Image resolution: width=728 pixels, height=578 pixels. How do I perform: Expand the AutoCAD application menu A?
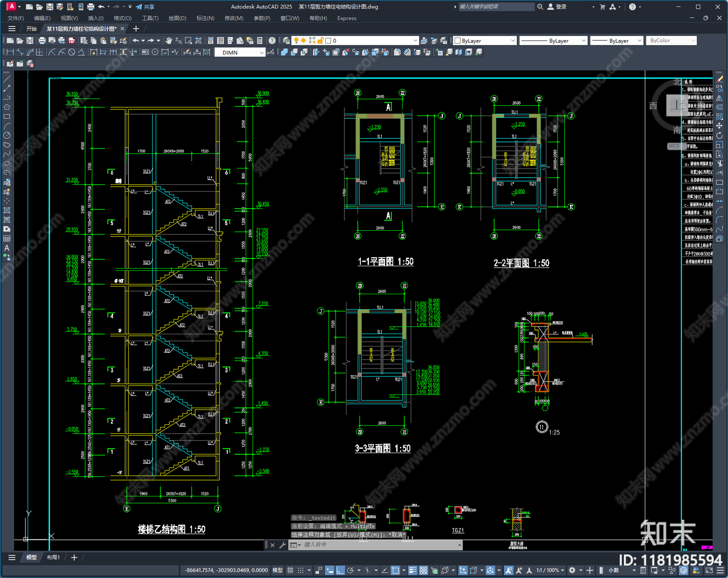pos(12,6)
